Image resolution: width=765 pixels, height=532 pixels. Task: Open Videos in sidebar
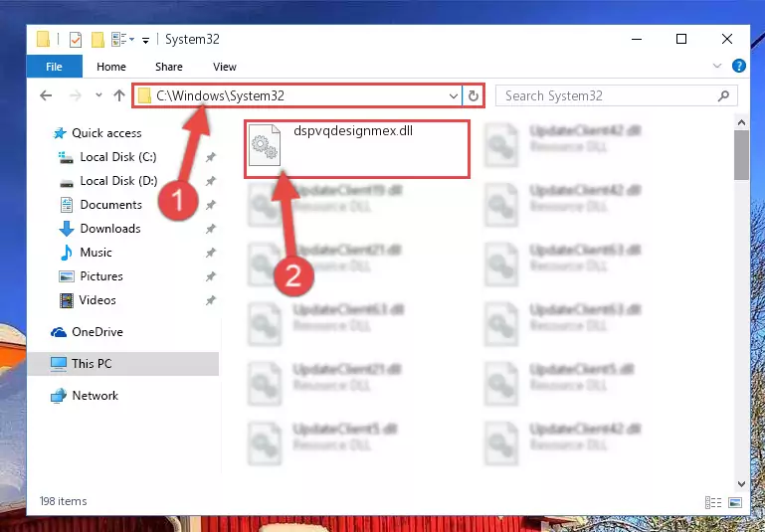point(97,300)
